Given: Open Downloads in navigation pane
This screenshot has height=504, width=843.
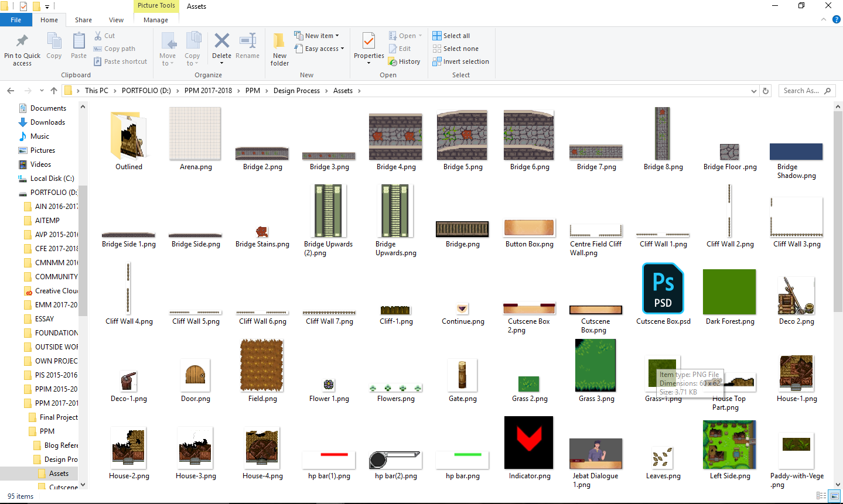Looking at the screenshot, I should tap(47, 122).
